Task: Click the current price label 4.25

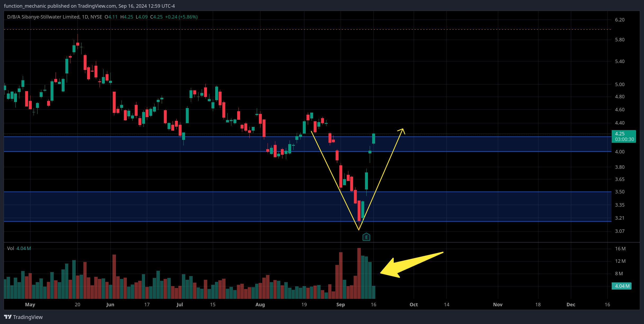Action: [x=624, y=136]
